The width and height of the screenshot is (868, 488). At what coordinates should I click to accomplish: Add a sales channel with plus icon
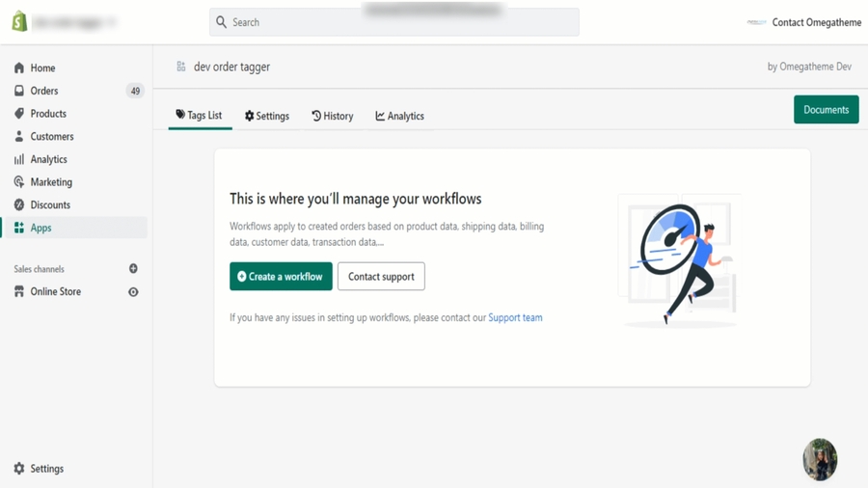[x=133, y=269]
